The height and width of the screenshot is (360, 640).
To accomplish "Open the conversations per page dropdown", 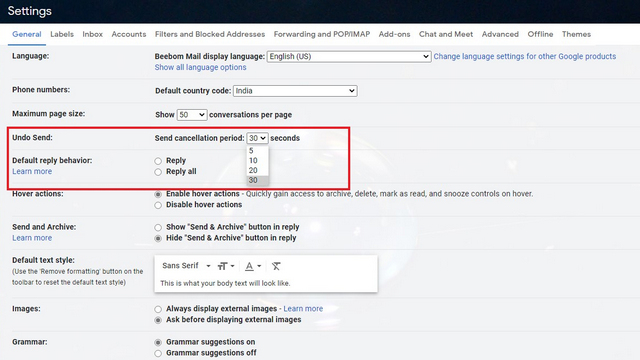I will pyautogui.click(x=192, y=115).
